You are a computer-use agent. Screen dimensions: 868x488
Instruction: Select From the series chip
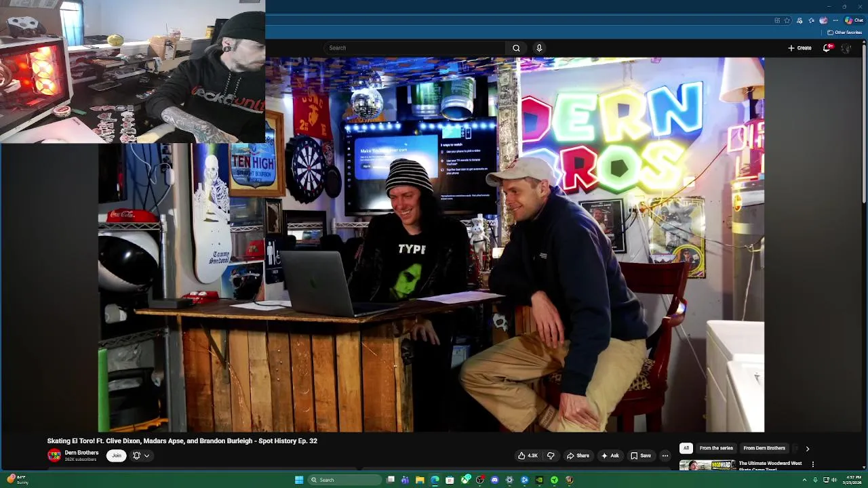pos(716,448)
